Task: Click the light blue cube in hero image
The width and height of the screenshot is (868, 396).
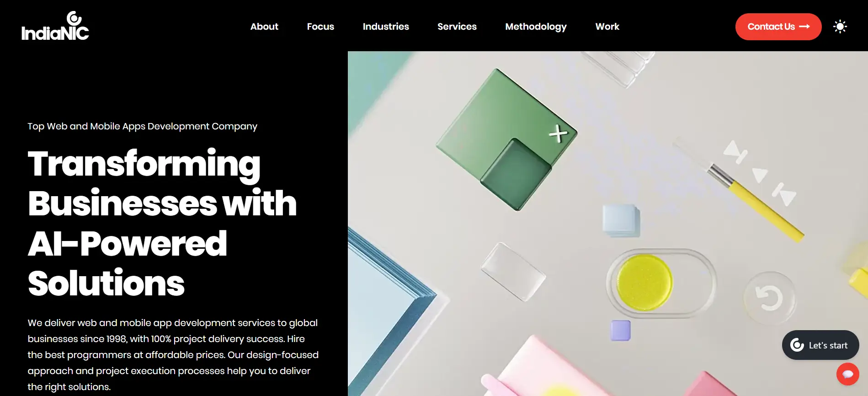Action: [621, 220]
